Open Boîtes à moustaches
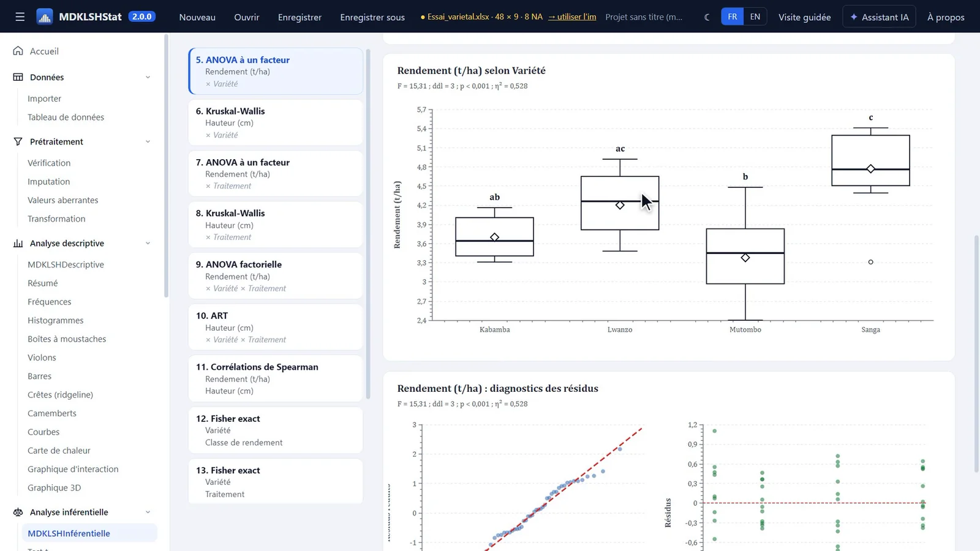 (67, 339)
